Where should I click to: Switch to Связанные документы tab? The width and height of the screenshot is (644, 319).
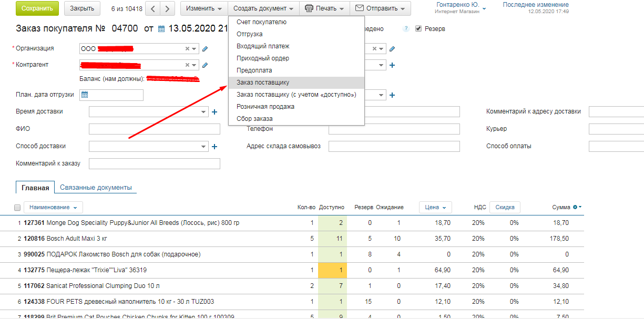96,188
